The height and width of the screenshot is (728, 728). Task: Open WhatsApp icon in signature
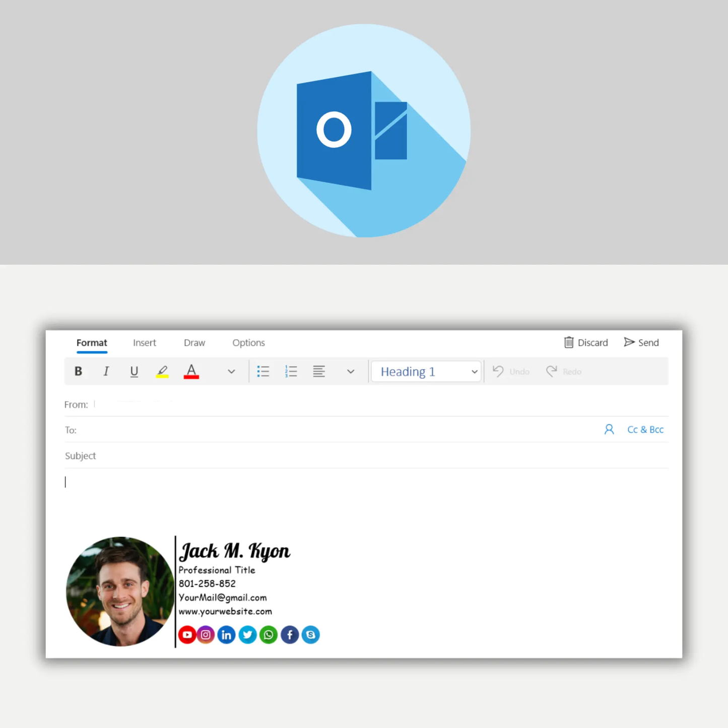tap(269, 635)
